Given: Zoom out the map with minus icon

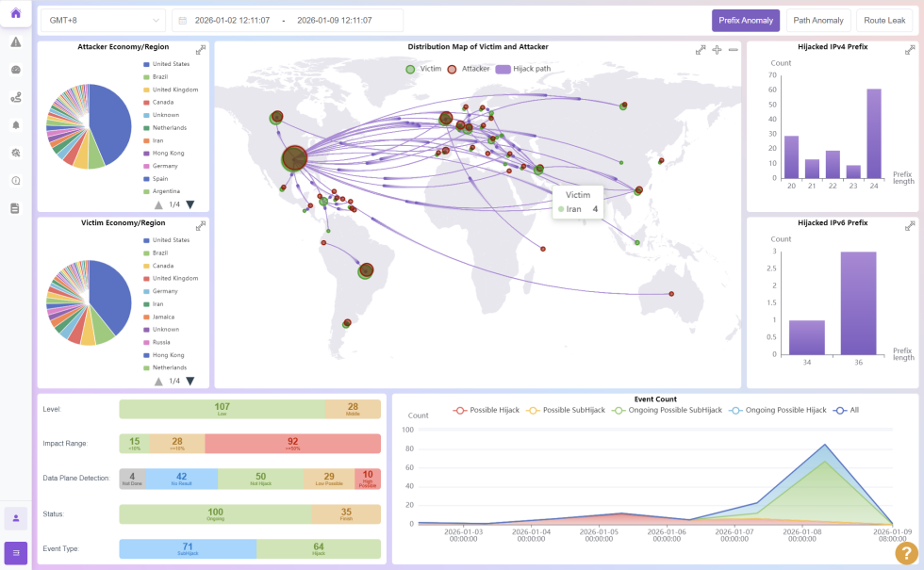Looking at the screenshot, I should pos(733,50).
